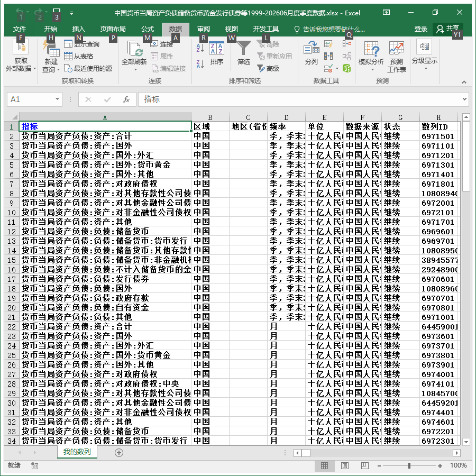Open the Formulas (公式) ribbon tab
This screenshot has height=476, width=476.
(148, 29)
